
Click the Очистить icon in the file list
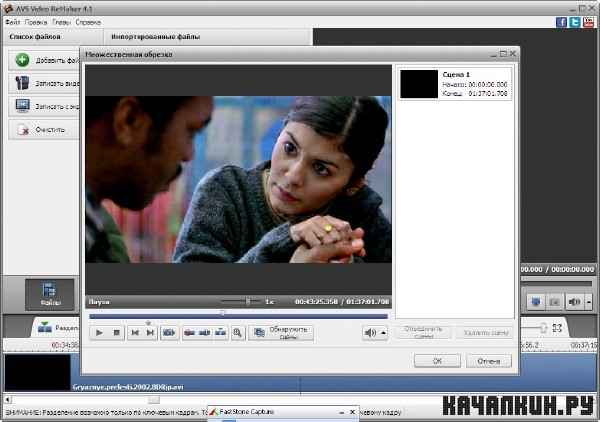pyautogui.click(x=22, y=130)
